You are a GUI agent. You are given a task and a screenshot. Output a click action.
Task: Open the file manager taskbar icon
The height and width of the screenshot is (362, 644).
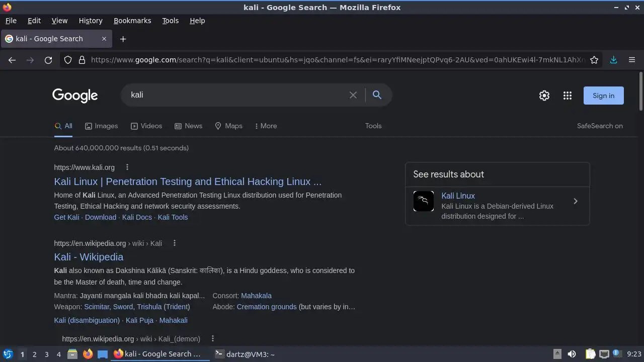72,354
